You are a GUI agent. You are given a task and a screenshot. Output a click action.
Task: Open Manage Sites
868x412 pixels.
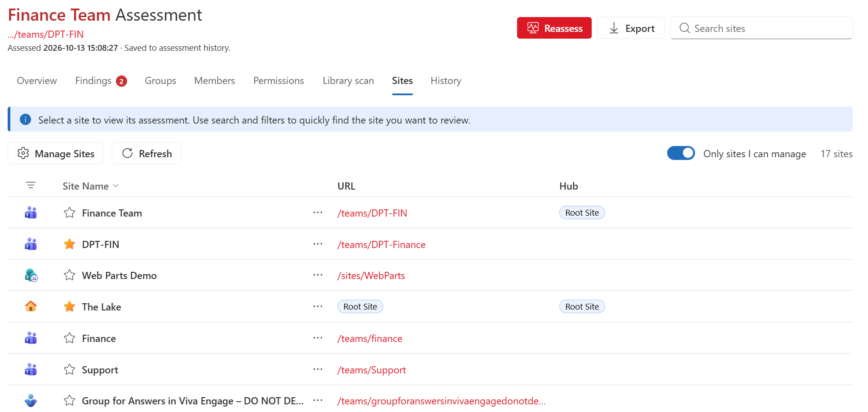pyautogui.click(x=56, y=153)
